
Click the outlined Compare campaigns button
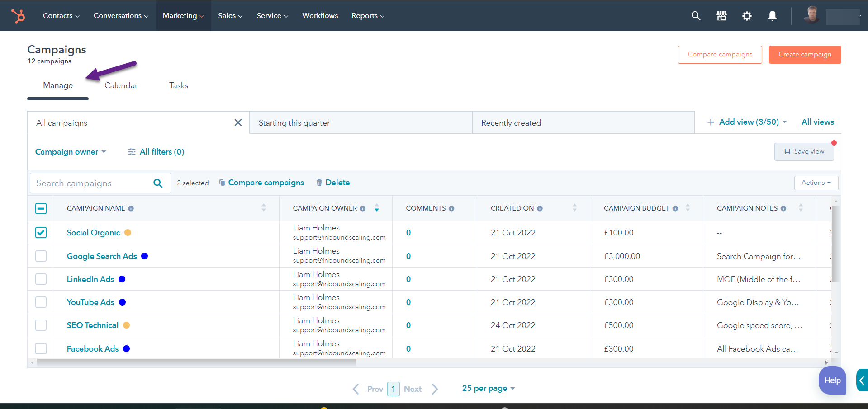[720, 54]
